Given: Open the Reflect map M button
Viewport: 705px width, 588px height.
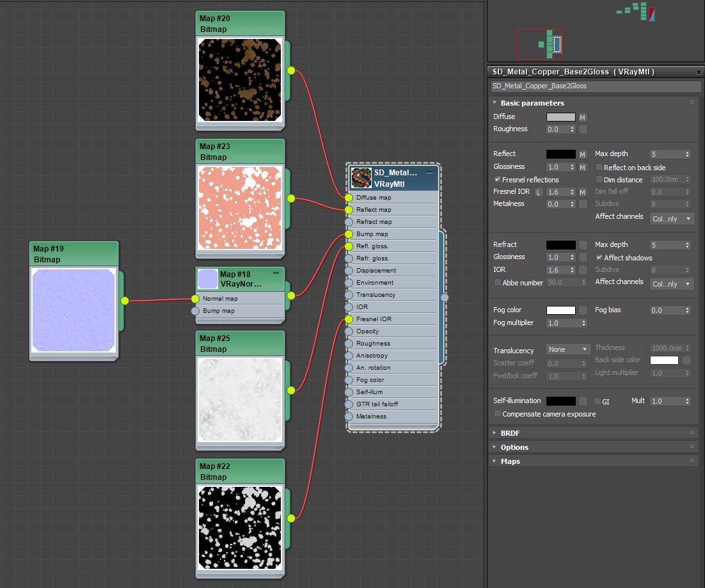Looking at the screenshot, I should pyautogui.click(x=583, y=155).
